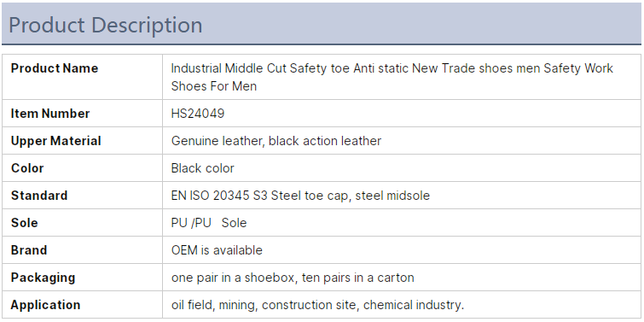
Task: Click the Application row label
Action: click(45, 305)
